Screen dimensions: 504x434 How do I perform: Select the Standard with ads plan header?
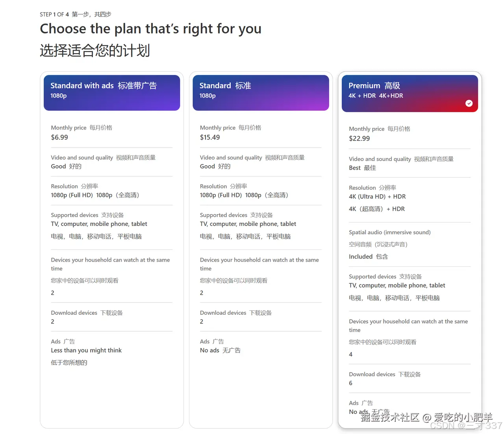coord(112,92)
